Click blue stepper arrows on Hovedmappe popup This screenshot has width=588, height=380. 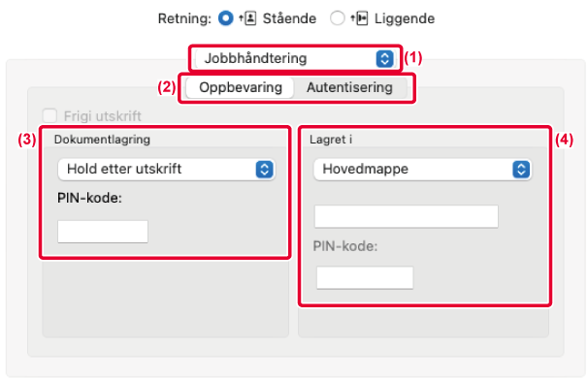coord(521,169)
